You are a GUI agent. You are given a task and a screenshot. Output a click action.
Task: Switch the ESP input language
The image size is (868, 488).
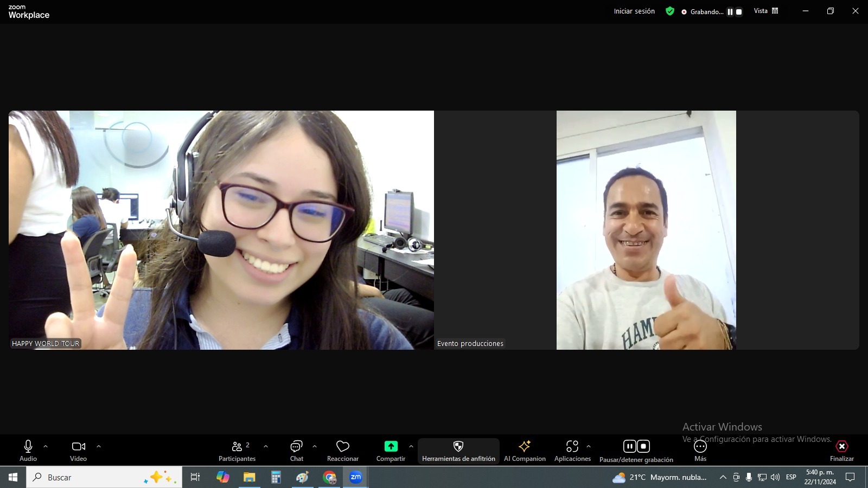point(791,477)
